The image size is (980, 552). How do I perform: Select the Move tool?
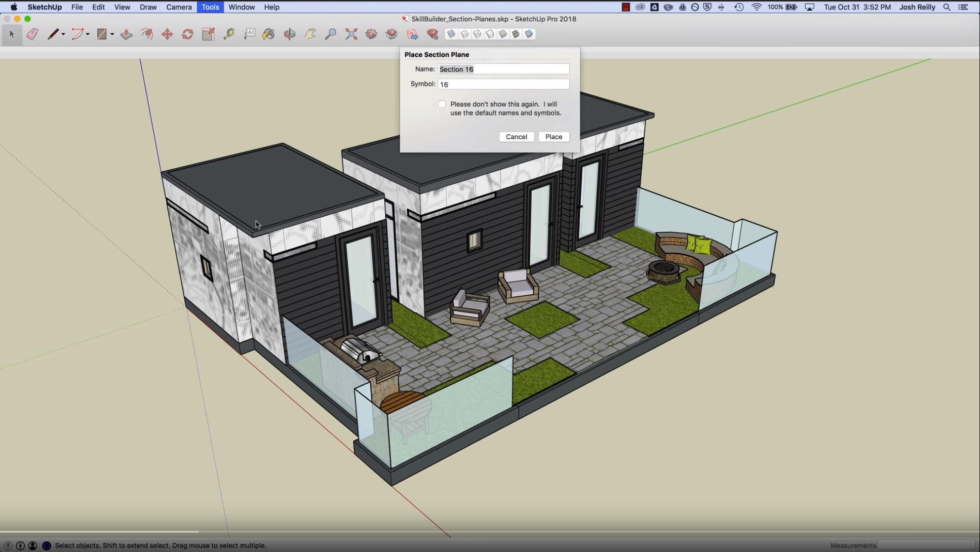167,34
